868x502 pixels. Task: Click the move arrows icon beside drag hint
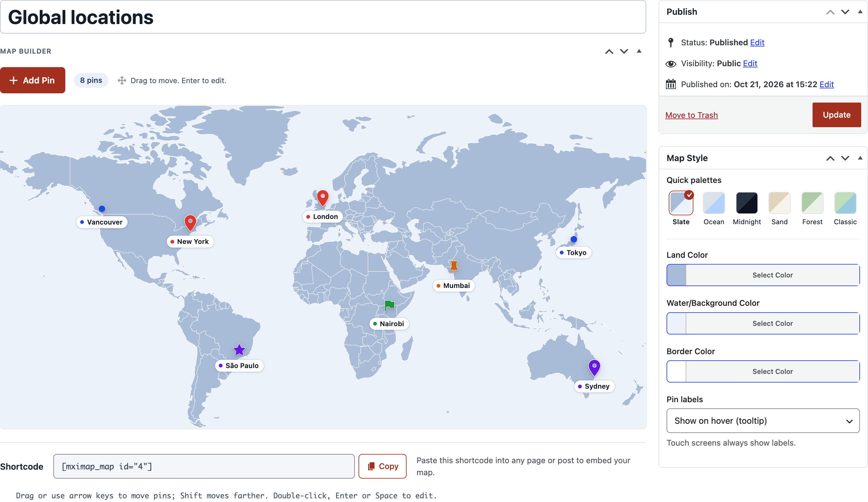pyautogui.click(x=122, y=81)
